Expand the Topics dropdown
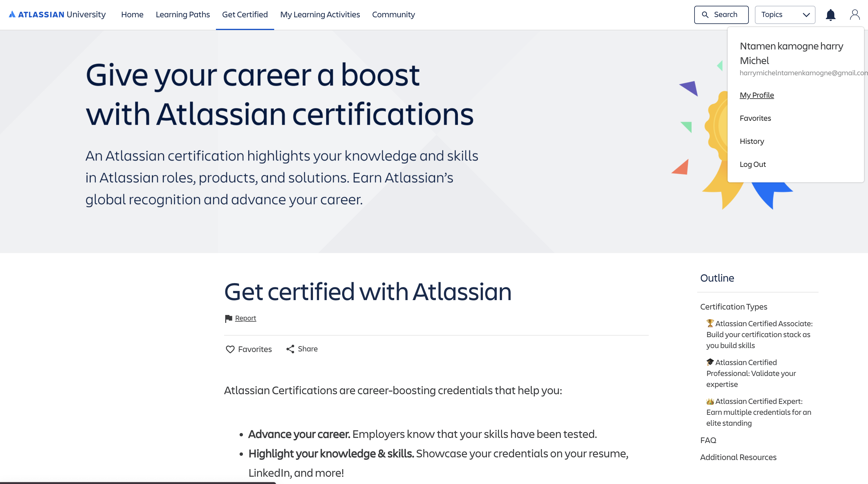Viewport: 868px width, 484px height. tap(784, 15)
